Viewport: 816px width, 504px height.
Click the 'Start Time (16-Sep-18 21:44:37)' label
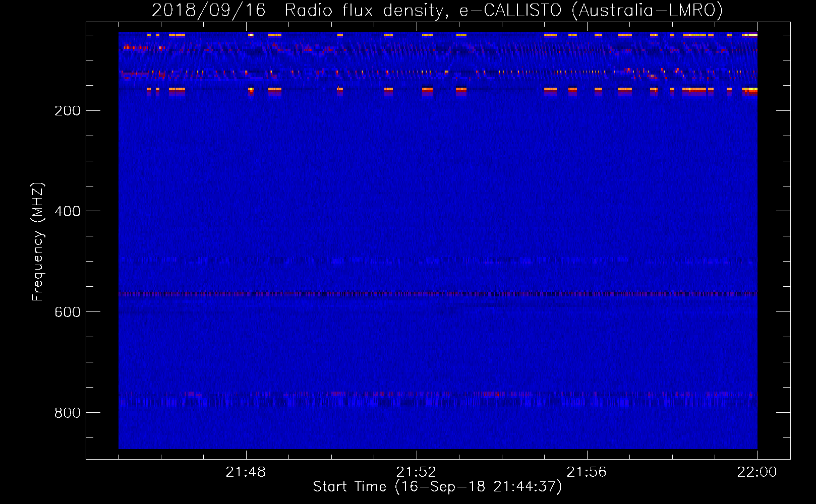point(438,487)
